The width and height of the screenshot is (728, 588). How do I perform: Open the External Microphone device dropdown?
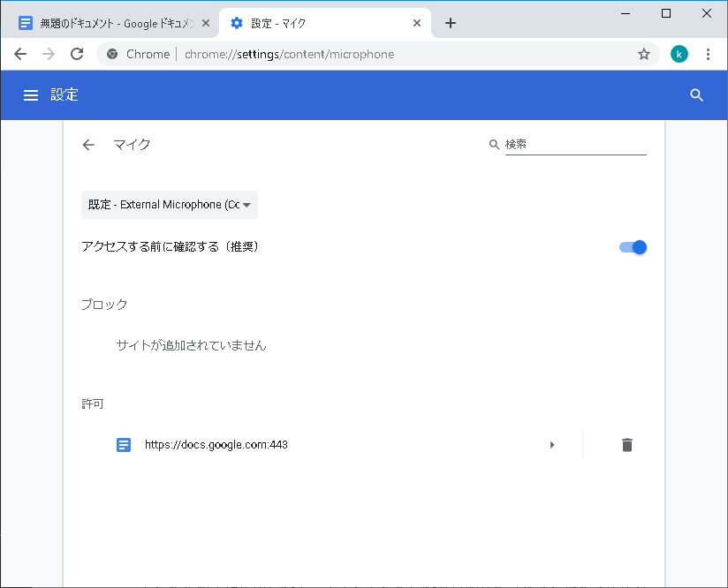pos(170,205)
